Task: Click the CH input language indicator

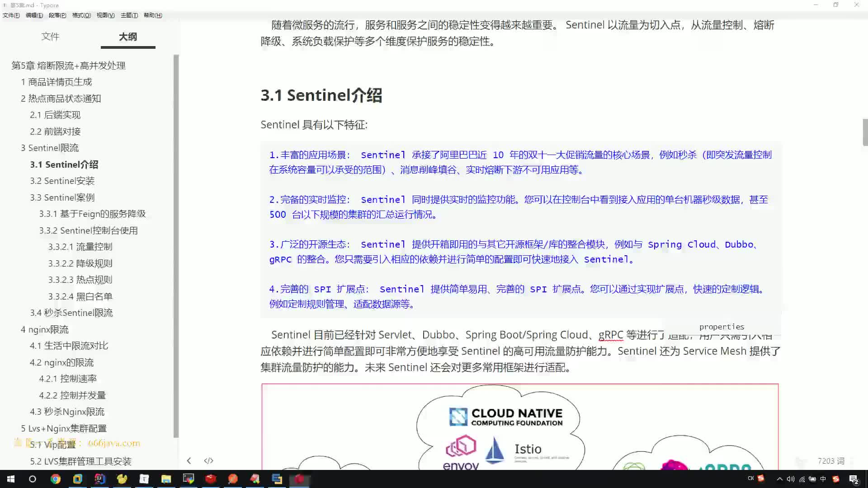Action: [x=750, y=479]
